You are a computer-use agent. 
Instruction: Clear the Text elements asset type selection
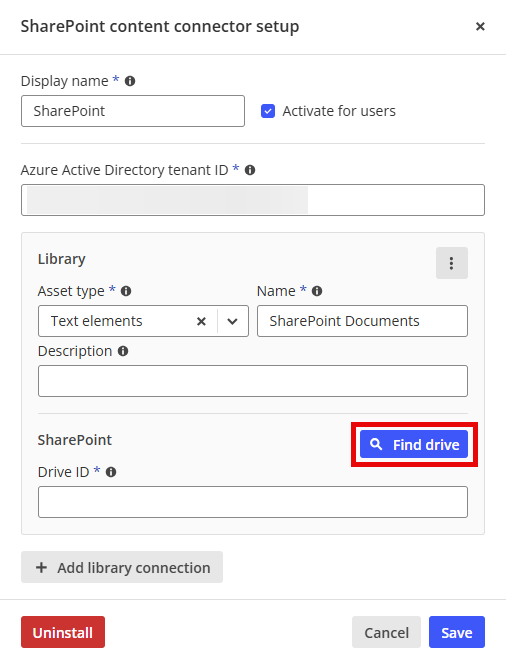tap(202, 321)
